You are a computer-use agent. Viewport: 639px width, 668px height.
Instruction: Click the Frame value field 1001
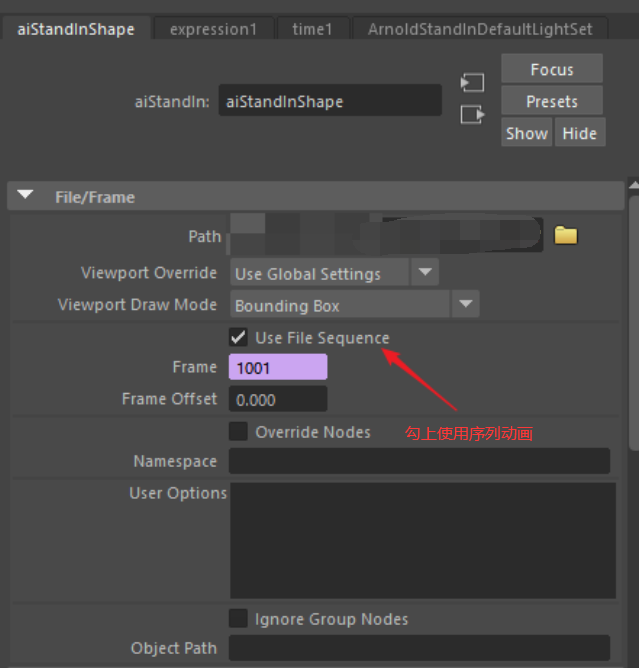[x=278, y=367]
